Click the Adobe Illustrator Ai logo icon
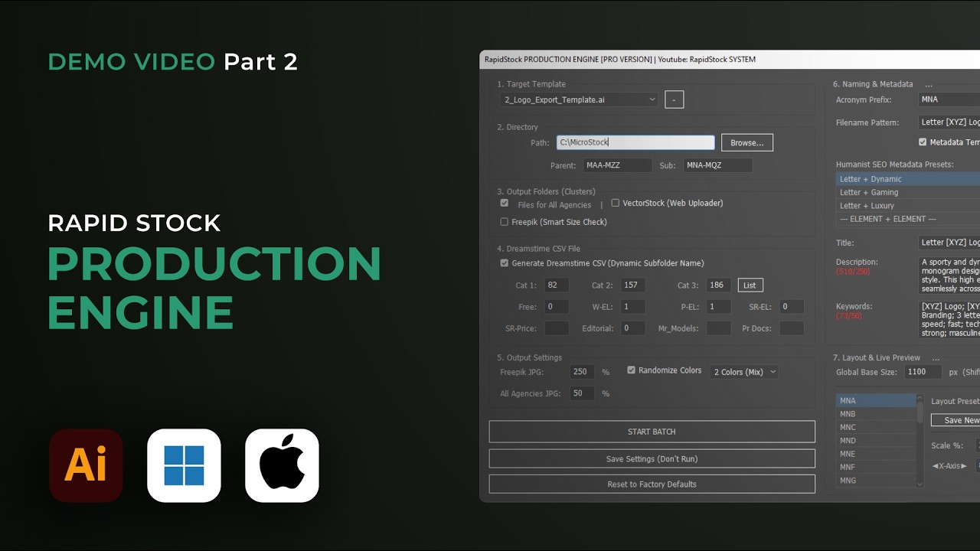The width and height of the screenshot is (980, 551). (x=86, y=465)
